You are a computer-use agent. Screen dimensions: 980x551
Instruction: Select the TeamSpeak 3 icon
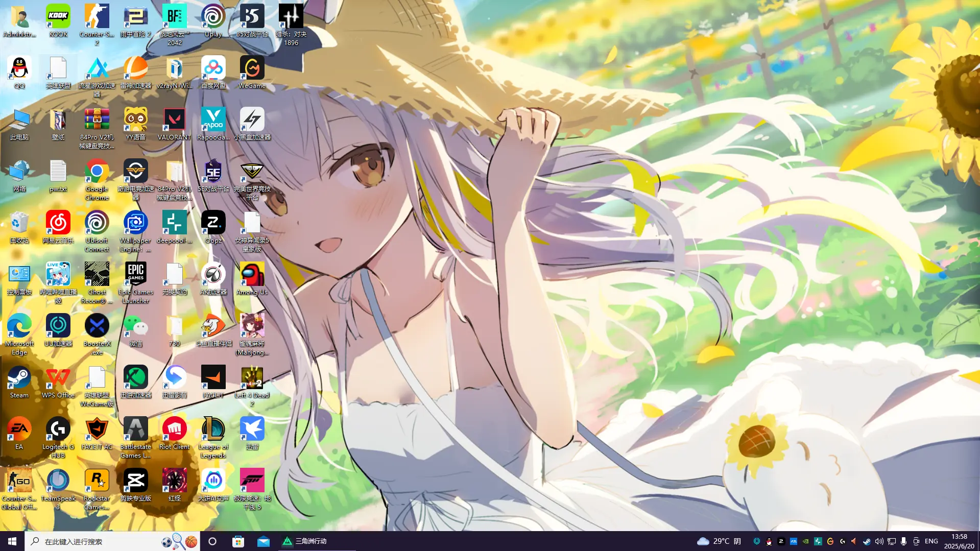[58, 489]
